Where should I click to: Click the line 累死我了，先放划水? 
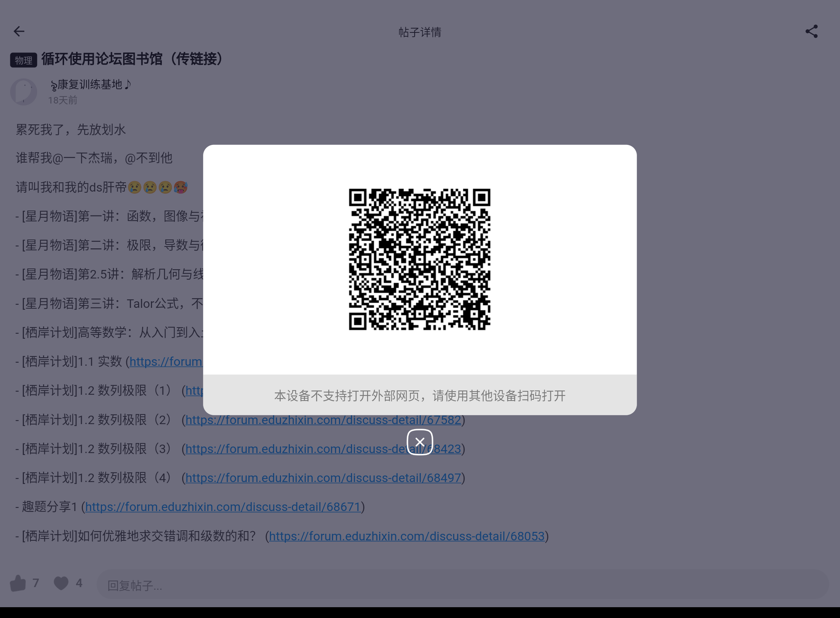click(71, 130)
